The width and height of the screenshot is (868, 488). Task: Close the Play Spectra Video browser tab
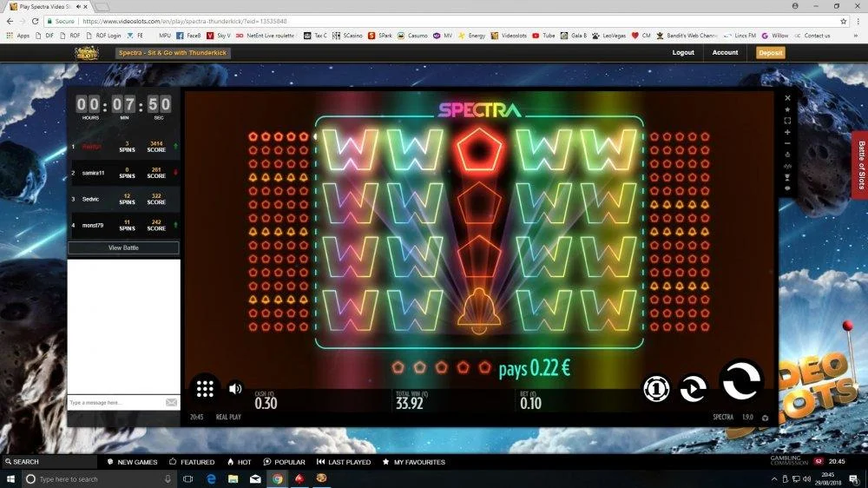85,7
